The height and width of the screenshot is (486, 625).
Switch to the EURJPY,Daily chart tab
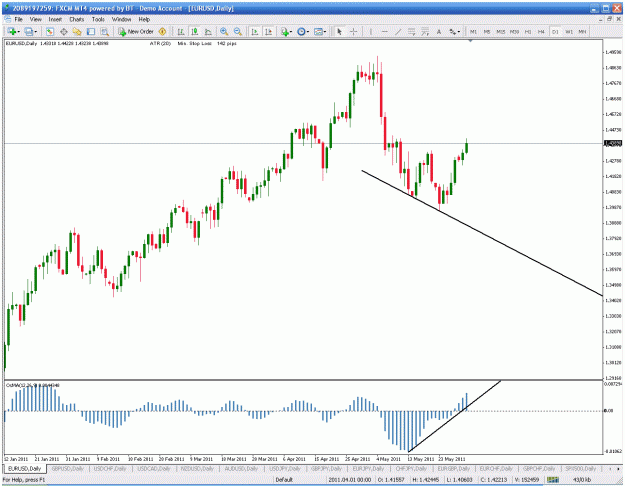(368, 468)
